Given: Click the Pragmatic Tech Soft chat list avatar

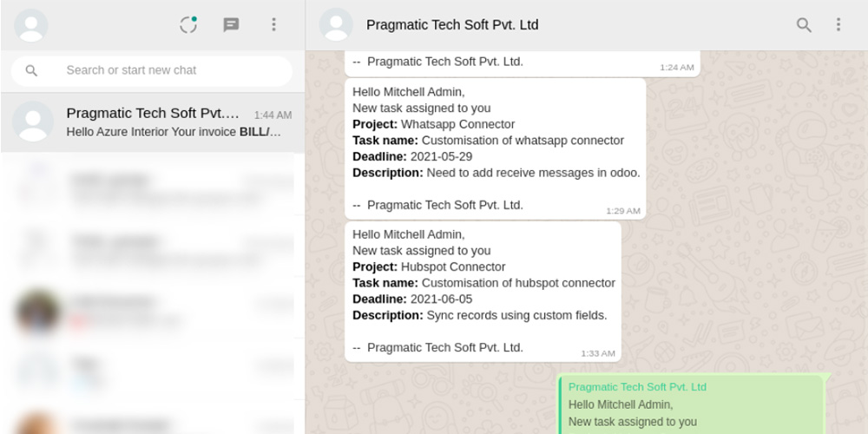Looking at the screenshot, I should [33, 122].
